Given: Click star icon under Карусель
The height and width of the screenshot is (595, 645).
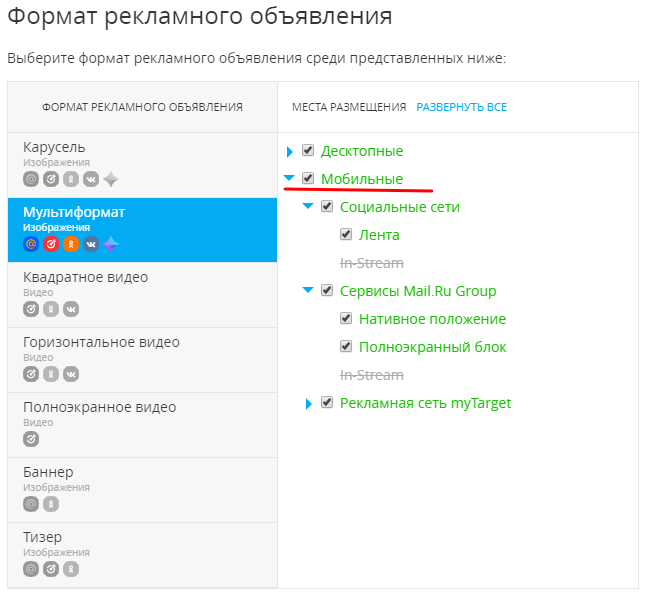Looking at the screenshot, I should 111,179.
